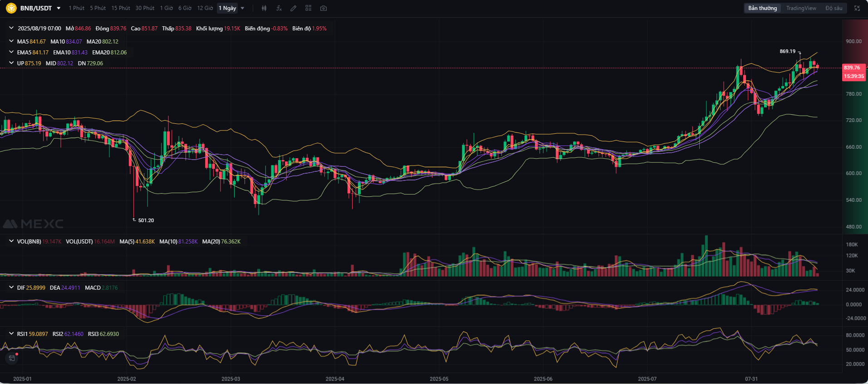The height and width of the screenshot is (384, 868).
Task: Switch to Độ sâu depth view
Action: point(834,8)
